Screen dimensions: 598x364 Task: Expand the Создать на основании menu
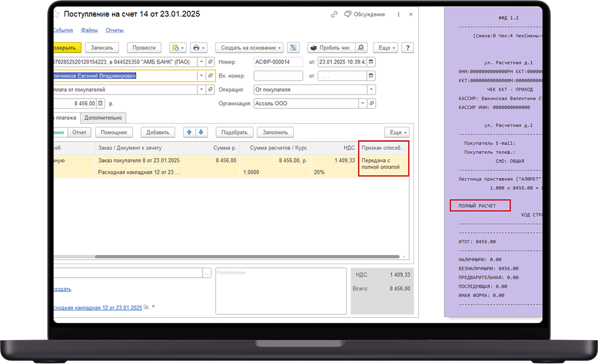click(x=249, y=48)
